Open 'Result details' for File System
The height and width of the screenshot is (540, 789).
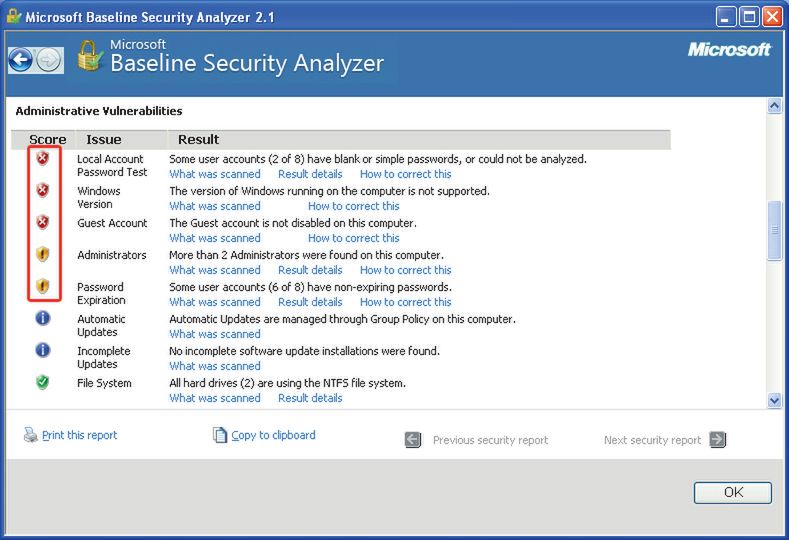point(310,398)
